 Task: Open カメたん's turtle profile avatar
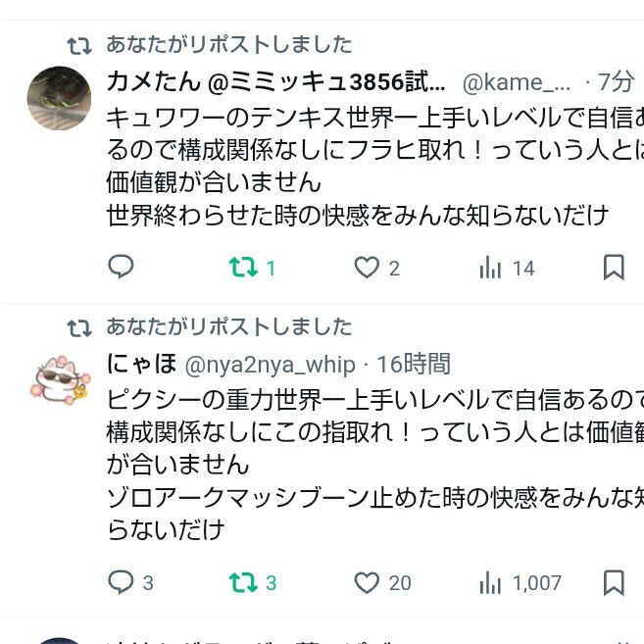point(59,98)
